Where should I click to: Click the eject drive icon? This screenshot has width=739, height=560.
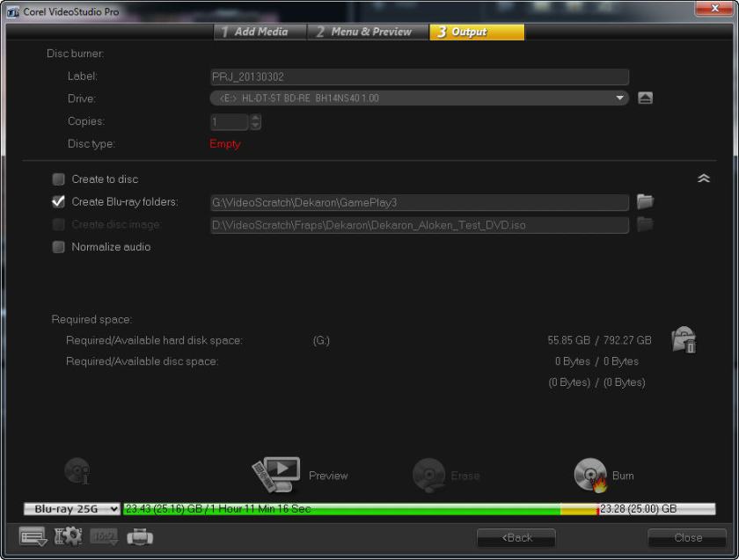click(645, 98)
